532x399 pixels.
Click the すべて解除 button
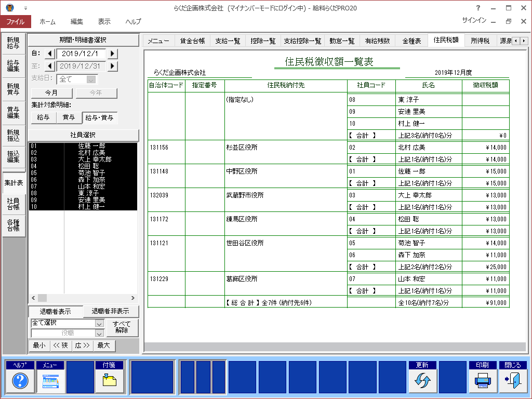click(122, 327)
